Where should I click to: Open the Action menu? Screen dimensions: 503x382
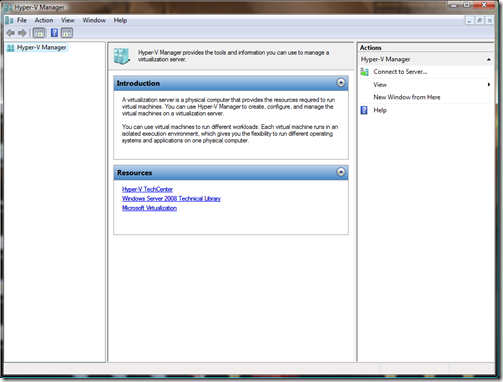tap(44, 20)
